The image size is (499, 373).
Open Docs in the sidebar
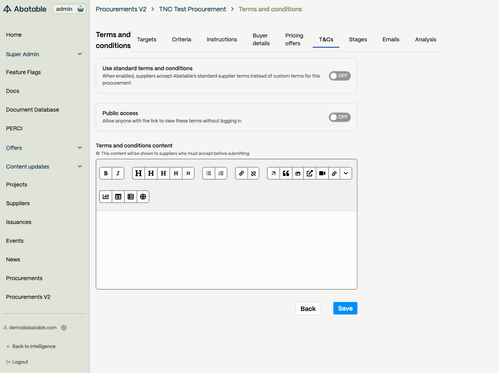[x=12, y=91]
